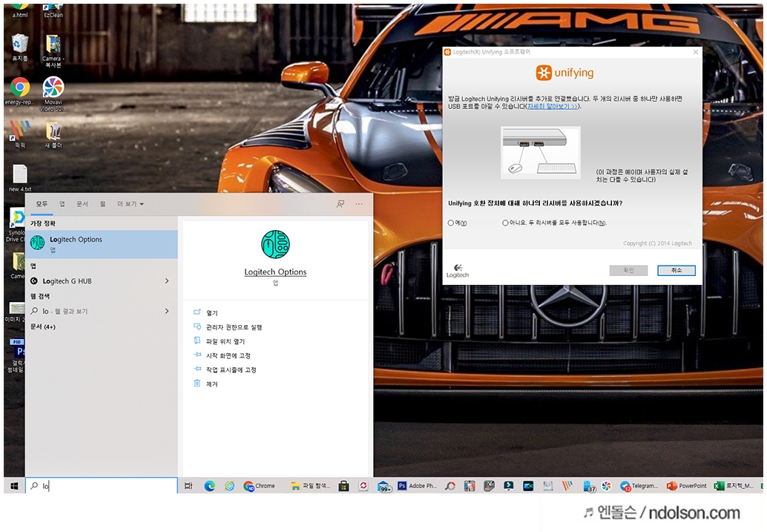767x532 pixels.
Task: Open the Excel 로지텍 workbook taskbar button
Action: pyautogui.click(x=734, y=486)
